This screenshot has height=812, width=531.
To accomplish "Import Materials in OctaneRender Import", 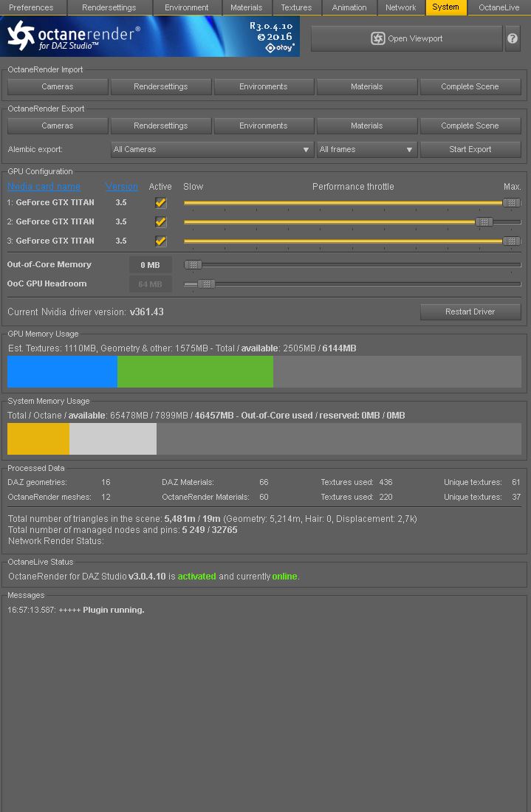I will (367, 86).
